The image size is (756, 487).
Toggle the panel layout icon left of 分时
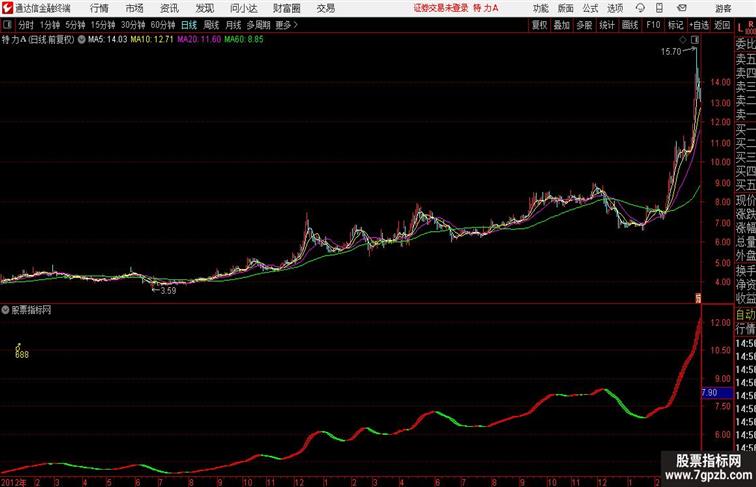pos(7,25)
